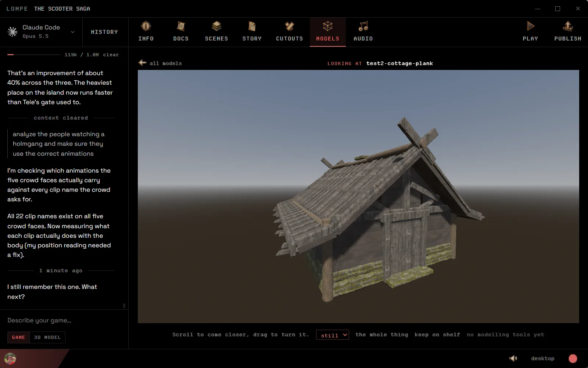
Task: Switch to the MODELS tab
Action: tap(328, 32)
